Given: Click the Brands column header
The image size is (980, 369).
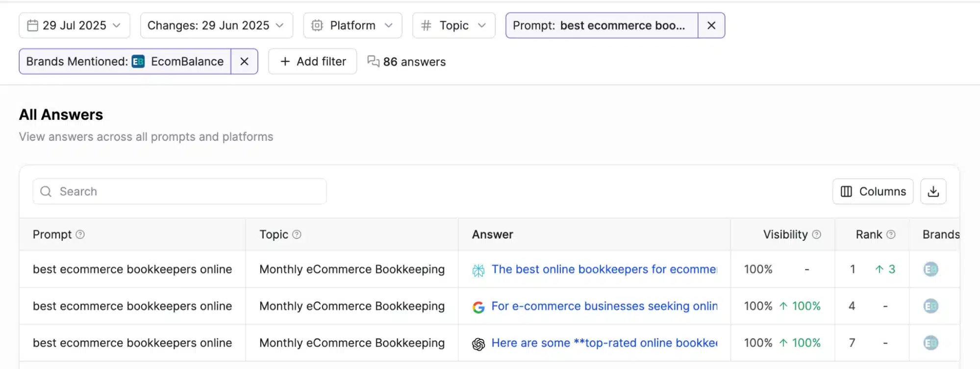Looking at the screenshot, I should click(941, 235).
